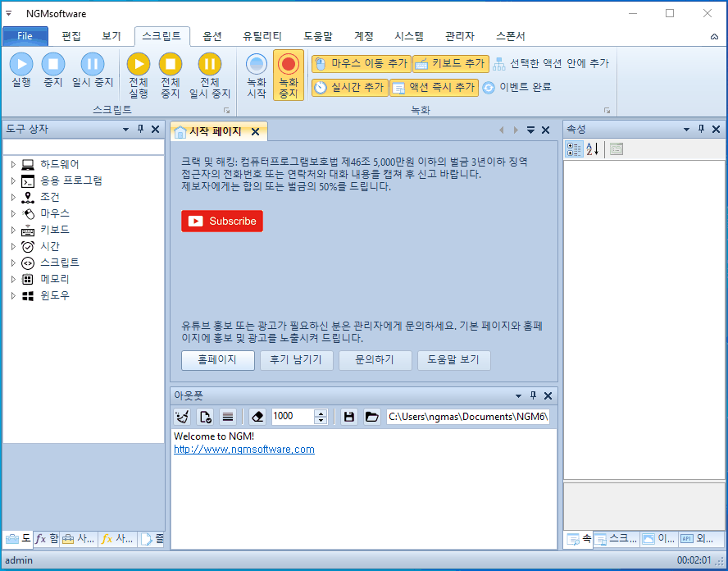Pin the 아웃풋 panel

[x=533, y=395]
